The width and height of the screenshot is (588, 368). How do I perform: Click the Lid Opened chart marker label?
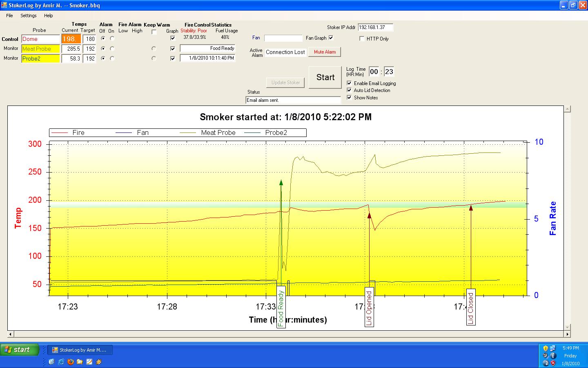pos(369,307)
